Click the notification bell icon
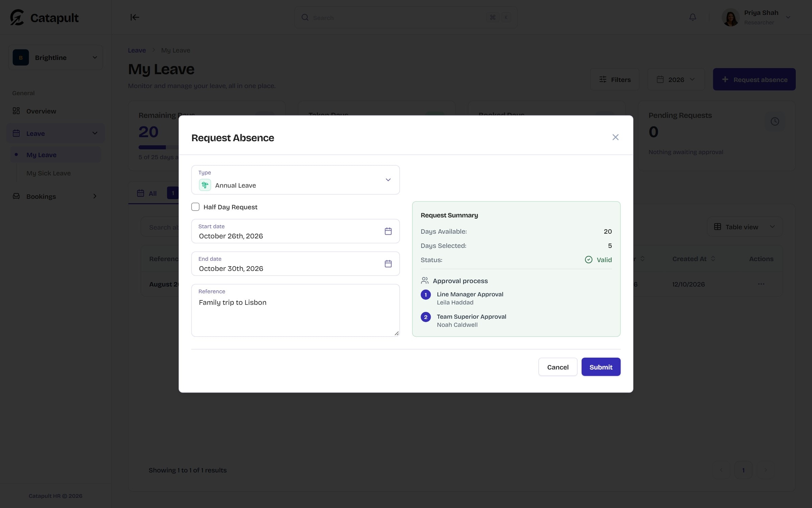This screenshot has height=508, width=812. 693,17
